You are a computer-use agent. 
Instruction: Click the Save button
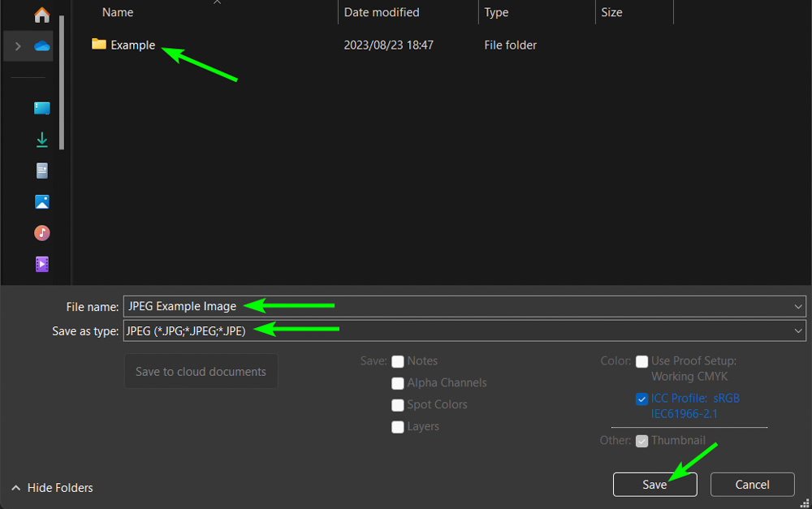click(654, 485)
